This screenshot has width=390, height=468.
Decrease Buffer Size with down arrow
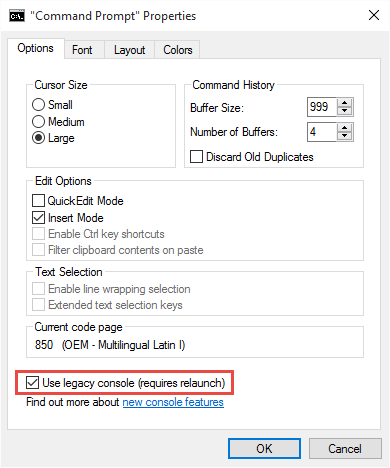pos(345,111)
